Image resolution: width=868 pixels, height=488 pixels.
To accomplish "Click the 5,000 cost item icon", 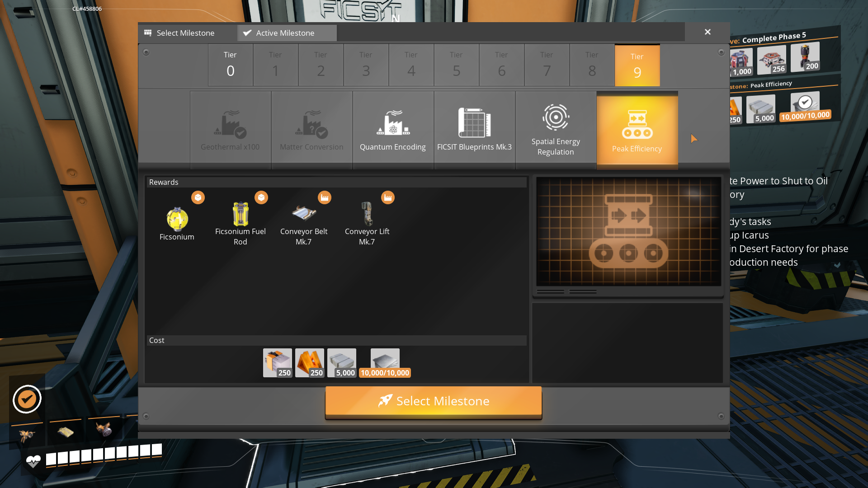I will (342, 362).
